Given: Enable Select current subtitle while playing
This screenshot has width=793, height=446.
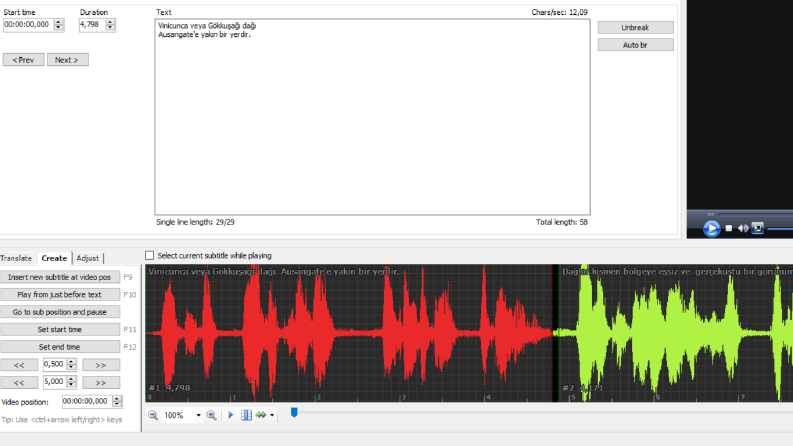Looking at the screenshot, I should (x=150, y=255).
